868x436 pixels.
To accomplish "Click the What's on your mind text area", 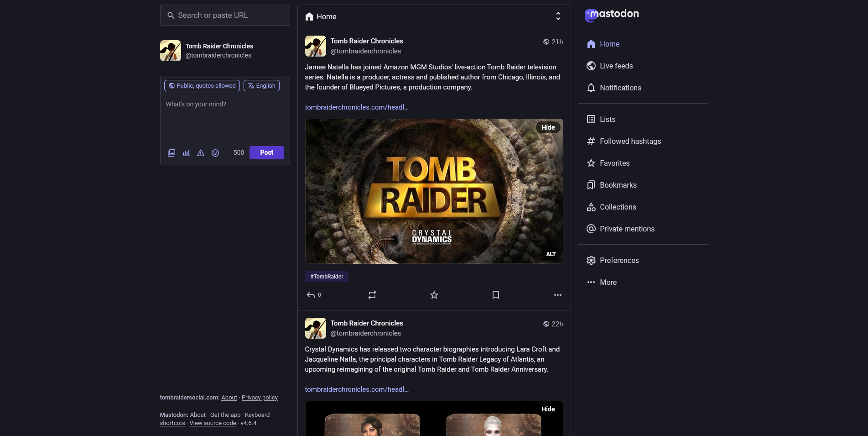I will coord(225,117).
